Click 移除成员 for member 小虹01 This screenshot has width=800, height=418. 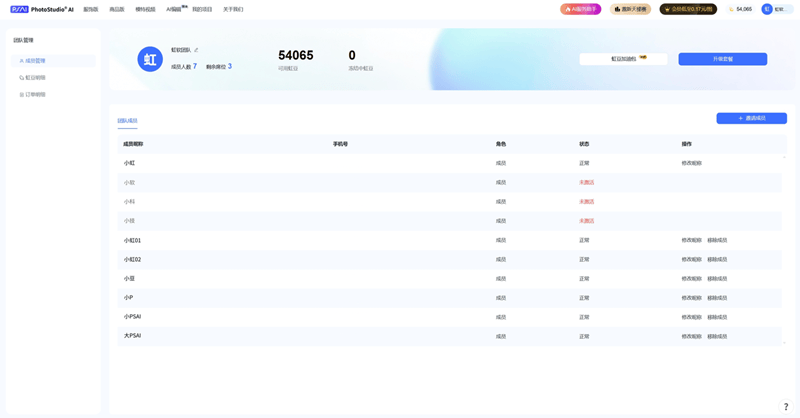click(x=717, y=240)
